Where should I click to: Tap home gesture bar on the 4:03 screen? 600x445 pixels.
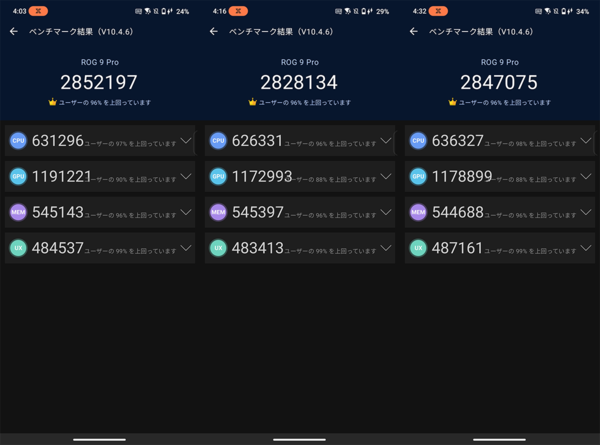(99, 439)
